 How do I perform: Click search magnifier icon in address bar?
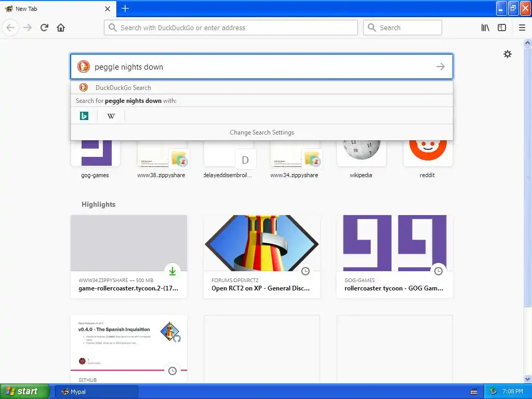coord(113,28)
